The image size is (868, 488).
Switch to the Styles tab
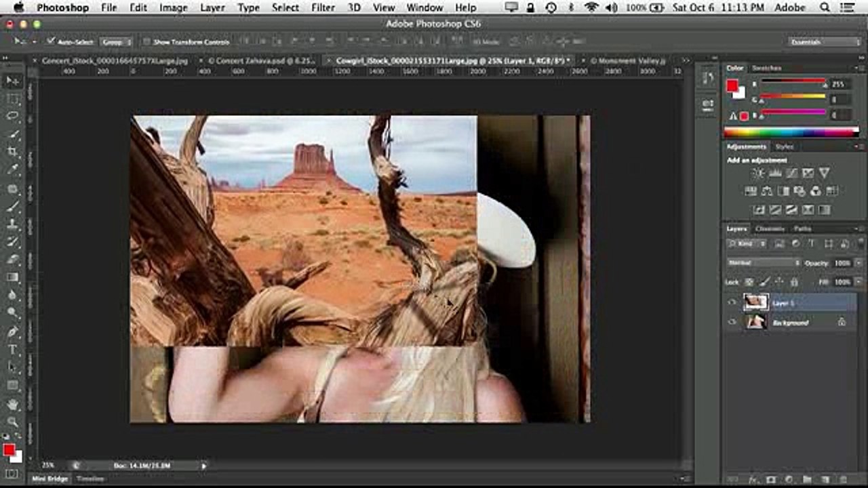(x=785, y=146)
